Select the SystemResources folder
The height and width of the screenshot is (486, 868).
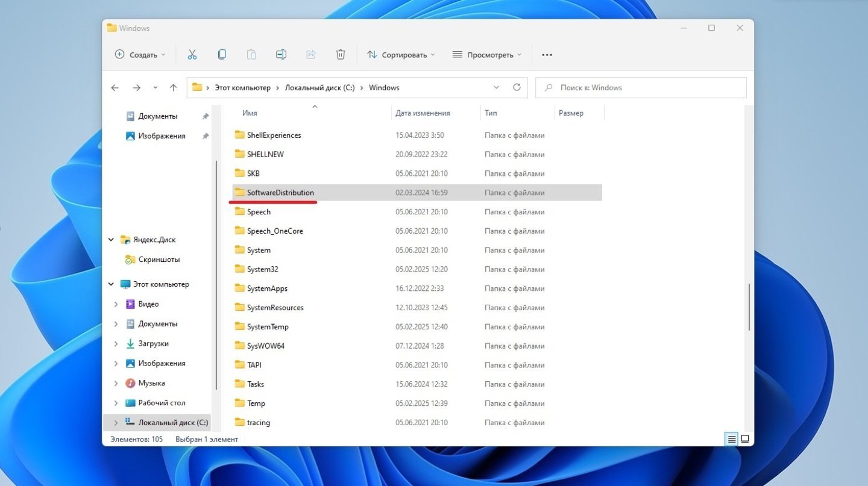point(417,308)
